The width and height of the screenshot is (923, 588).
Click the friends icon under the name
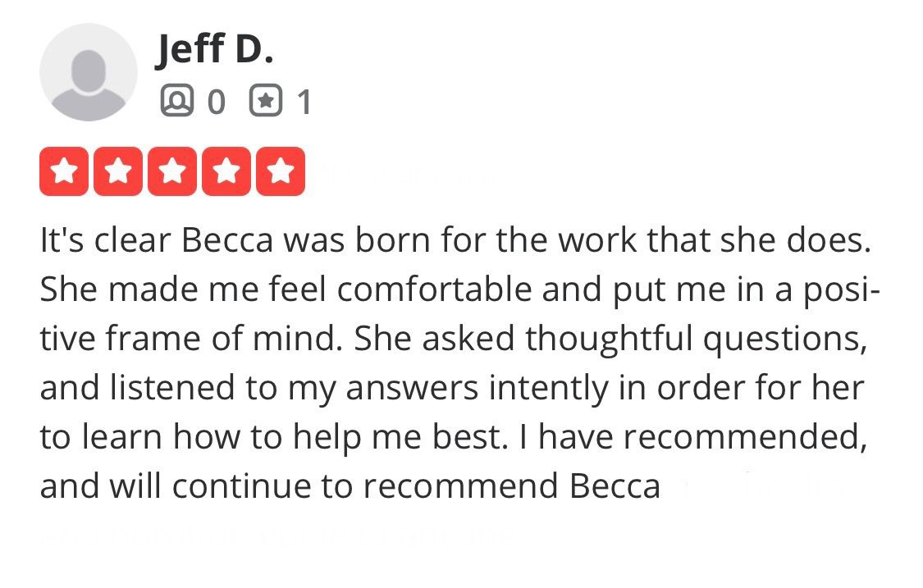coord(176,101)
